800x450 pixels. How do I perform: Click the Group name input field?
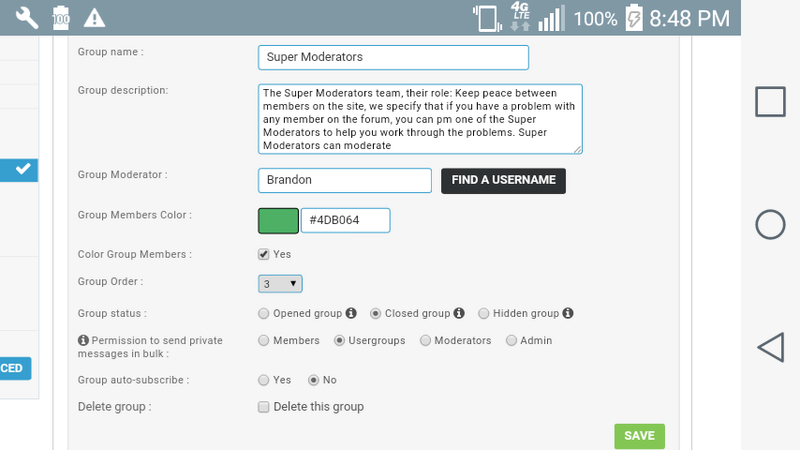click(393, 57)
